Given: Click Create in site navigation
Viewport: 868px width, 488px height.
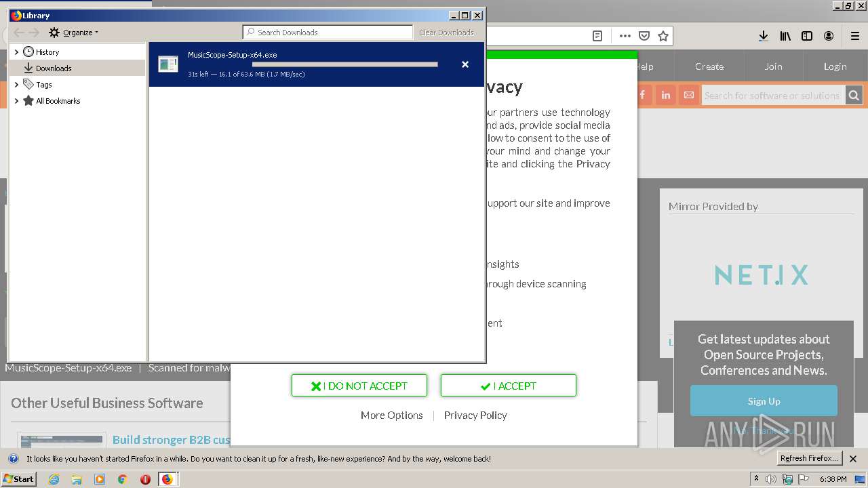Looking at the screenshot, I should [709, 66].
